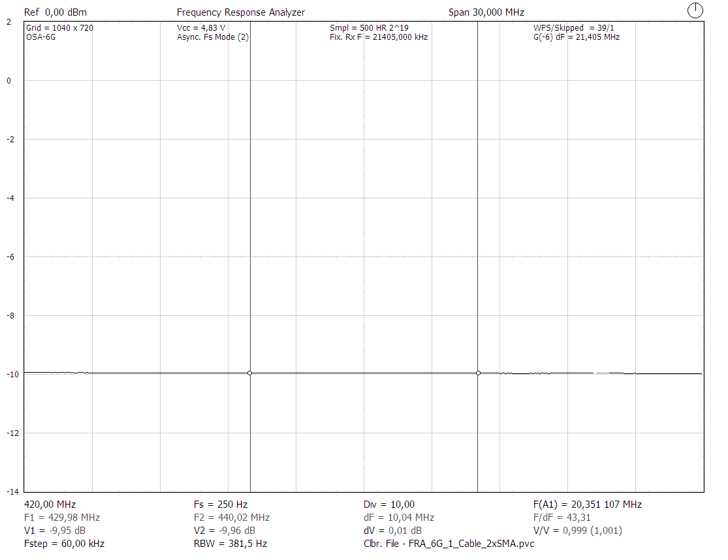The width and height of the screenshot is (728, 560).
Task: Click the Grid = 1040 x 720 readout
Action: pos(59,28)
